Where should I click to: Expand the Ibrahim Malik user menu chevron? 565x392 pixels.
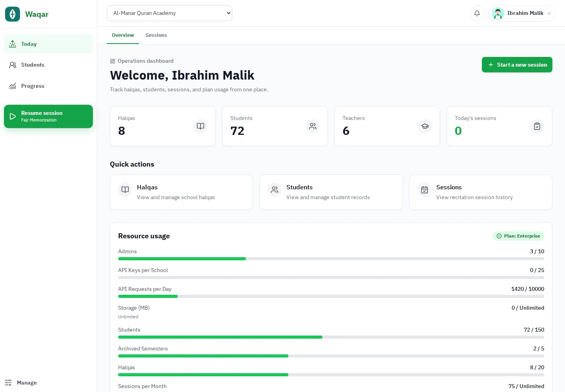(549, 13)
